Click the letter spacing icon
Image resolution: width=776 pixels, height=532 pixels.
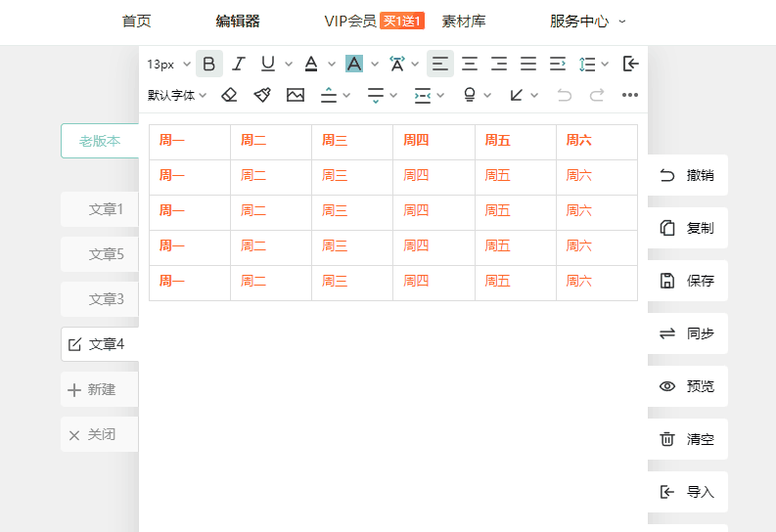pos(397,64)
